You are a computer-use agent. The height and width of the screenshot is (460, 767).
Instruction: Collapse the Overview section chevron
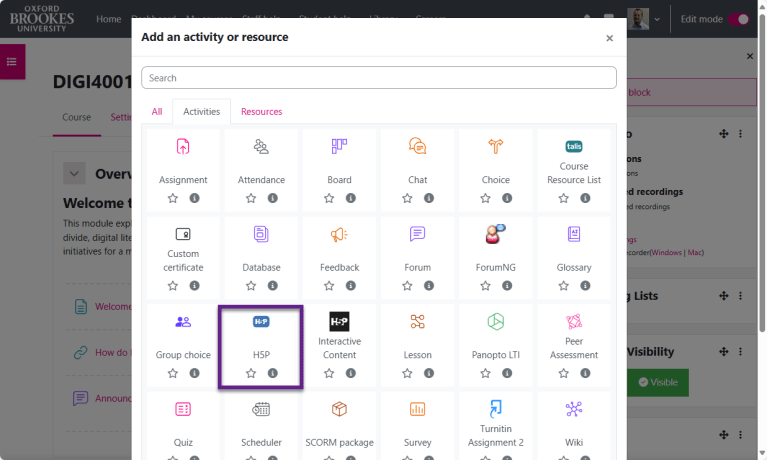pyautogui.click(x=74, y=174)
